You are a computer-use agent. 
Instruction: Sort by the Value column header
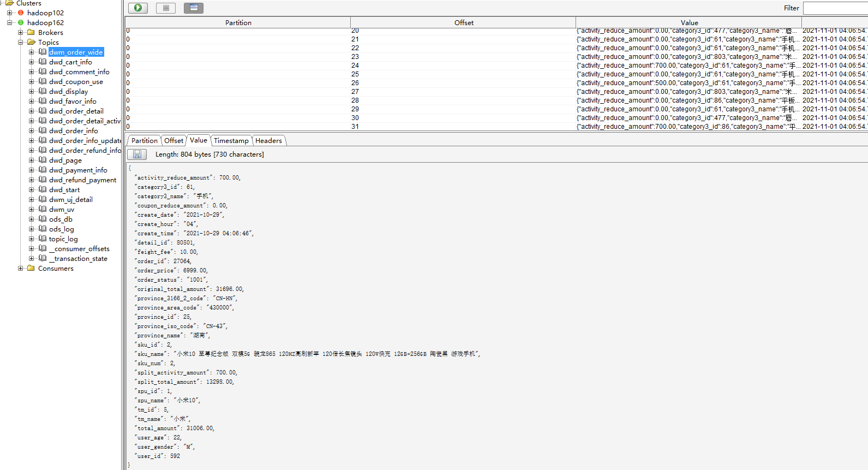click(x=689, y=22)
